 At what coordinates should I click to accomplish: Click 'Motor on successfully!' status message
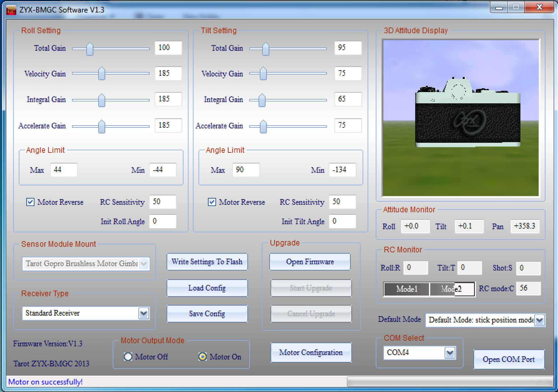(45, 382)
